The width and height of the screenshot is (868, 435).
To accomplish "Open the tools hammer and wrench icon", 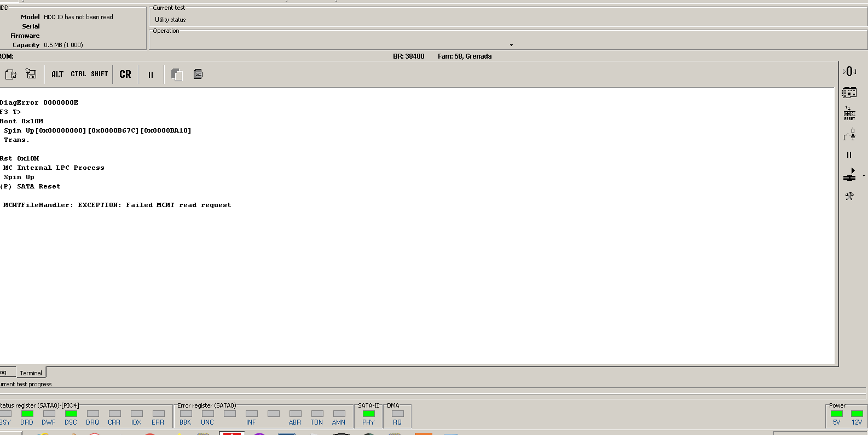I will pos(849,196).
